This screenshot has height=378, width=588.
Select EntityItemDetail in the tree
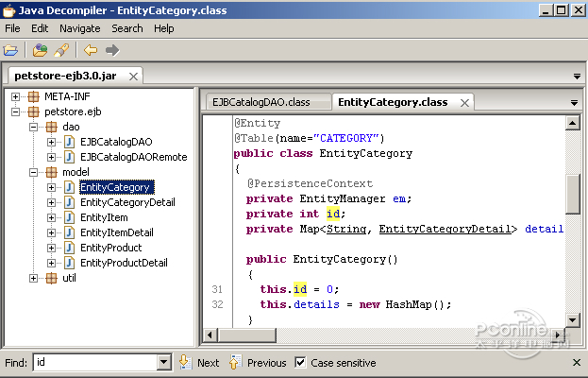coord(117,232)
